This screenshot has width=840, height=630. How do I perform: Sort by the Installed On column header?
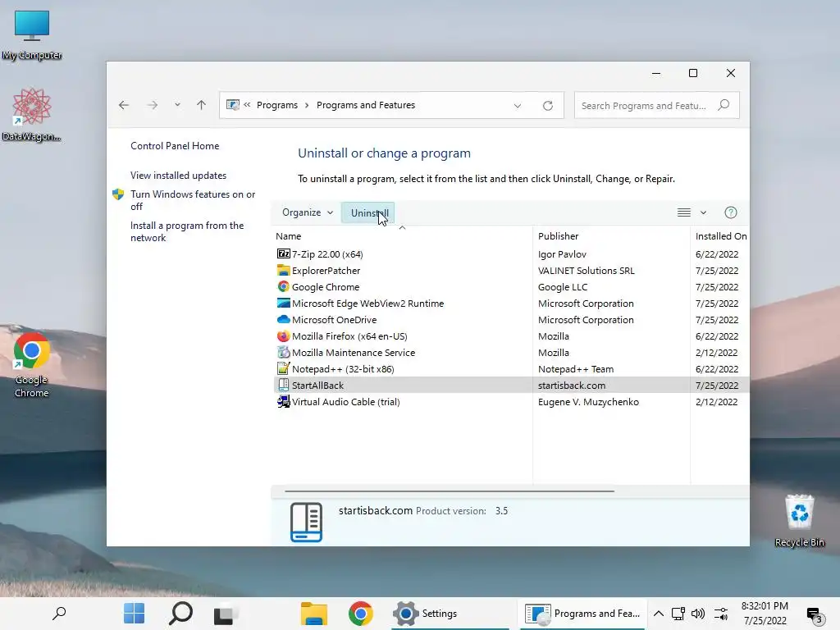point(720,236)
